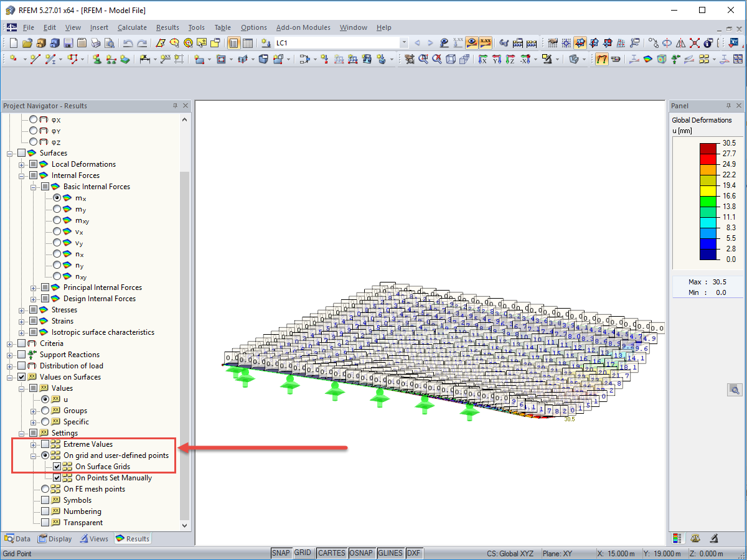Click the view in X direction icon
The height and width of the screenshot is (560, 747).
coord(483,59)
